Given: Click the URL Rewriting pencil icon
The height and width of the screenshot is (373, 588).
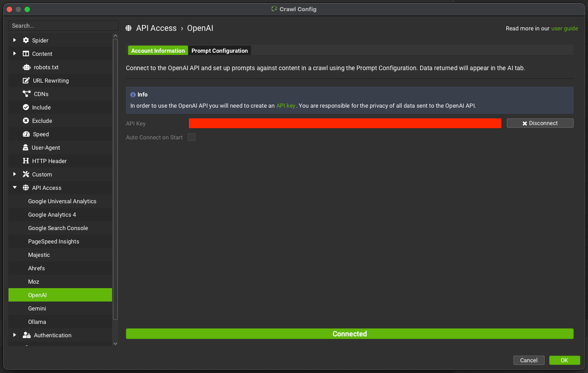Looking at the screenshot, I should click(x=26, y=80).
